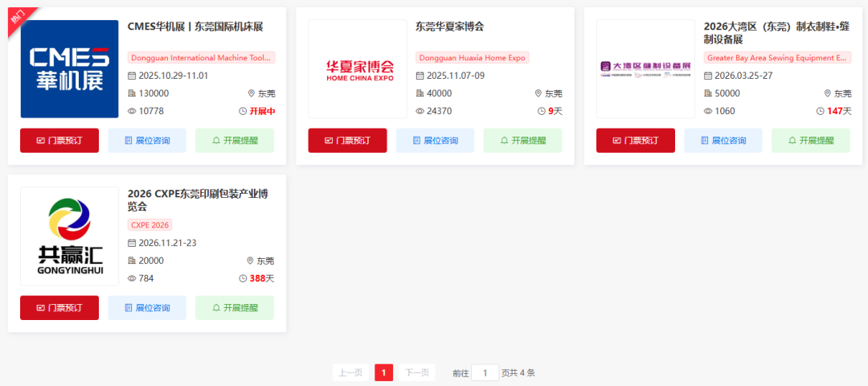
Task: Click the red 开展中 status text
Action: 262,111
